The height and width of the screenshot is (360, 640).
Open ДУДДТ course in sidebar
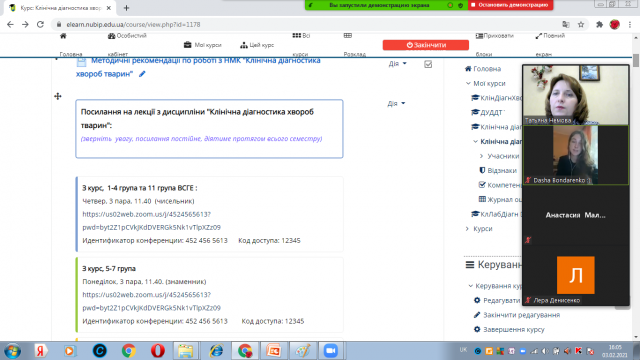(x=488, y=112)
